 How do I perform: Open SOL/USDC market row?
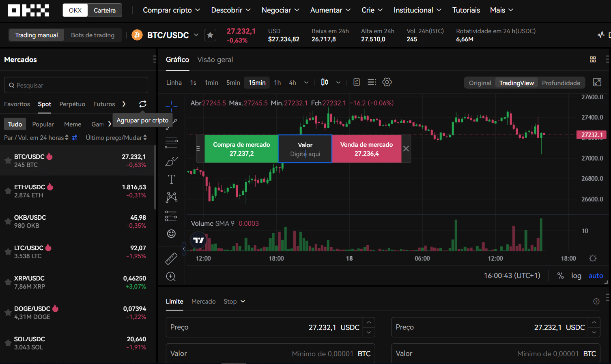[77, 343]
